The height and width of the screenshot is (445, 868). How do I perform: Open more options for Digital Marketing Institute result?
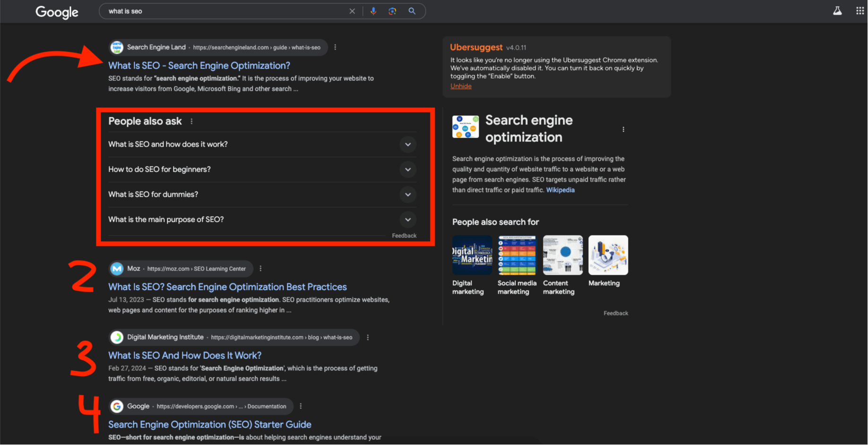[368, 337]
